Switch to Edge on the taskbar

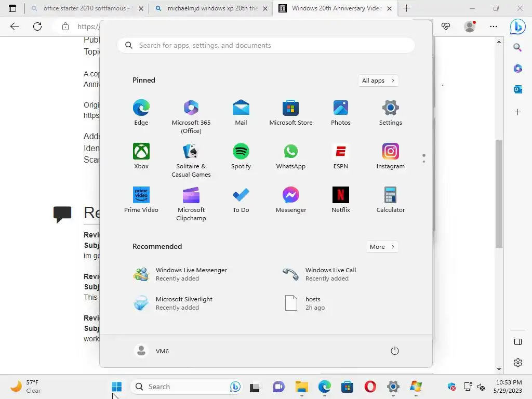coord(325,387)
